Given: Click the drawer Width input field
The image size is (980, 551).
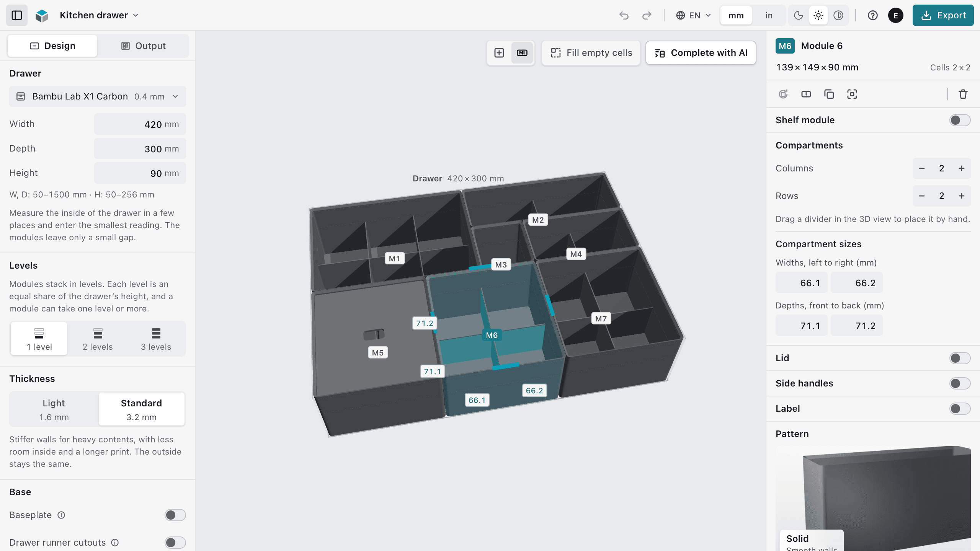Looking at the screenshot, I should click(x=140, y=124).
